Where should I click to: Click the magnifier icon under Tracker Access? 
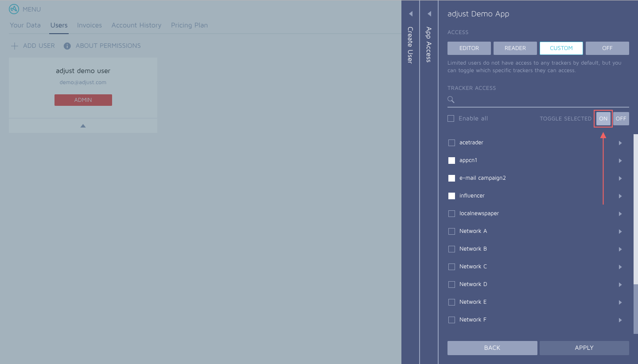tap(451, 100)
